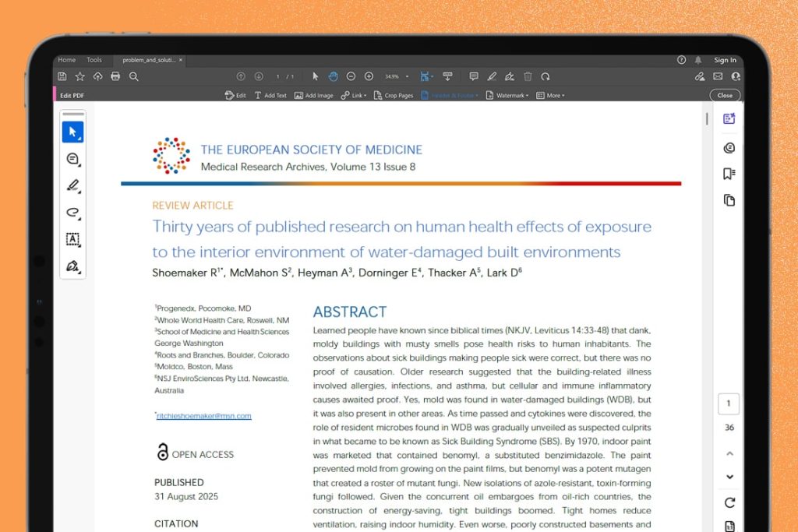Image resolution: width=798 pixels, height=532 pixels.
Task: Click the share link icon
Action: coord(700,76)
